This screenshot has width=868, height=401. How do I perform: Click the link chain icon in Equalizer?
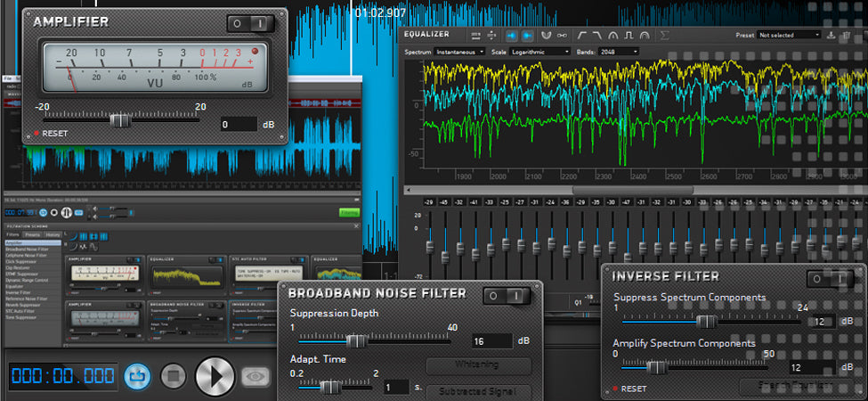562,36
